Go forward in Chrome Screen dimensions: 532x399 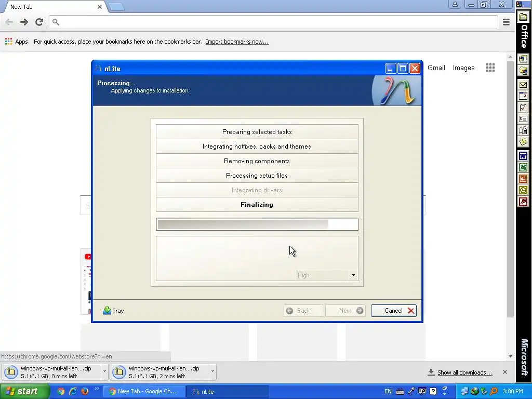[24, 22]
